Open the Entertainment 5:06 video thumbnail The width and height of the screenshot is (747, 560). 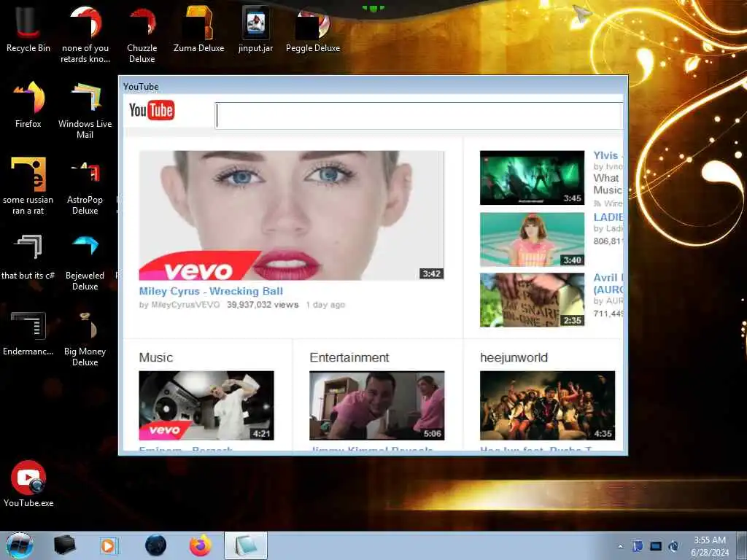377,405
